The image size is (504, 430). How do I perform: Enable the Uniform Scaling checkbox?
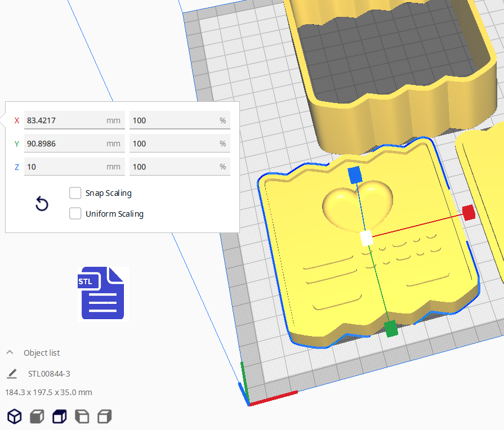[75, 214]
